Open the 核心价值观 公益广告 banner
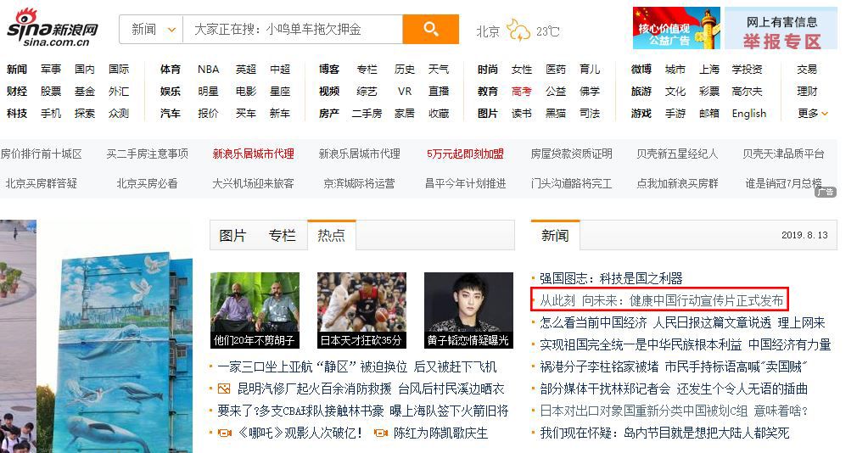 [676, 28]
